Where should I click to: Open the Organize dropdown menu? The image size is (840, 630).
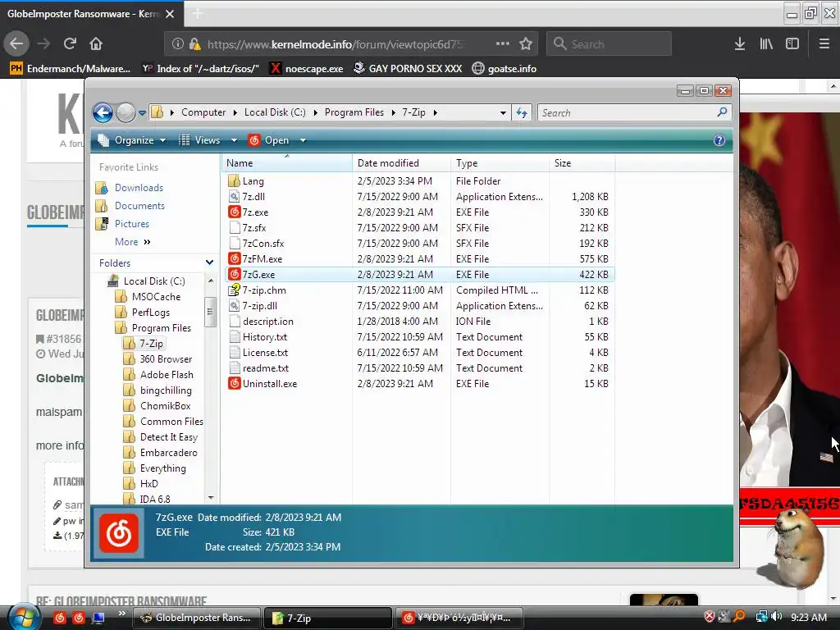132,140
